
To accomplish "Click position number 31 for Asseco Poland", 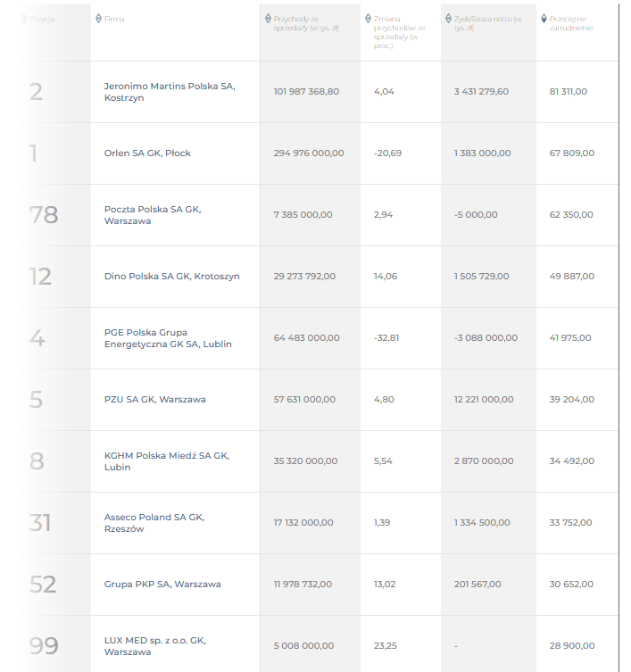I will (x=40, y=523).
